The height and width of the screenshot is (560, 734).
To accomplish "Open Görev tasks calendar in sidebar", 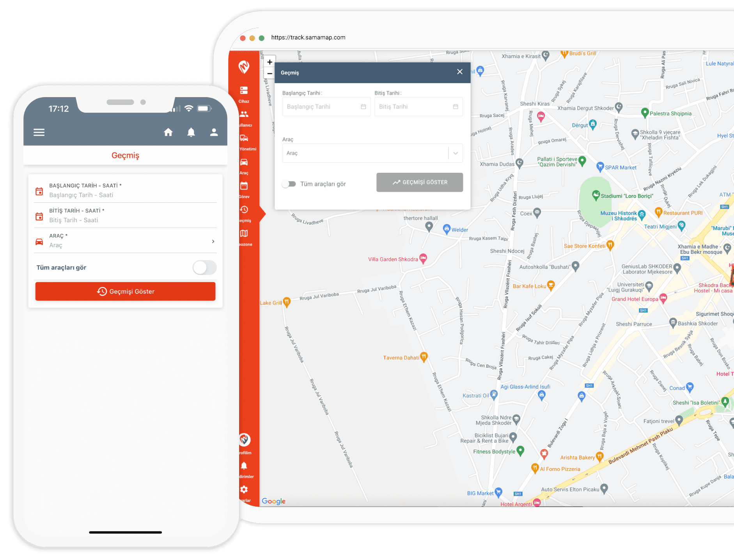I will click(x=244, y=190).
